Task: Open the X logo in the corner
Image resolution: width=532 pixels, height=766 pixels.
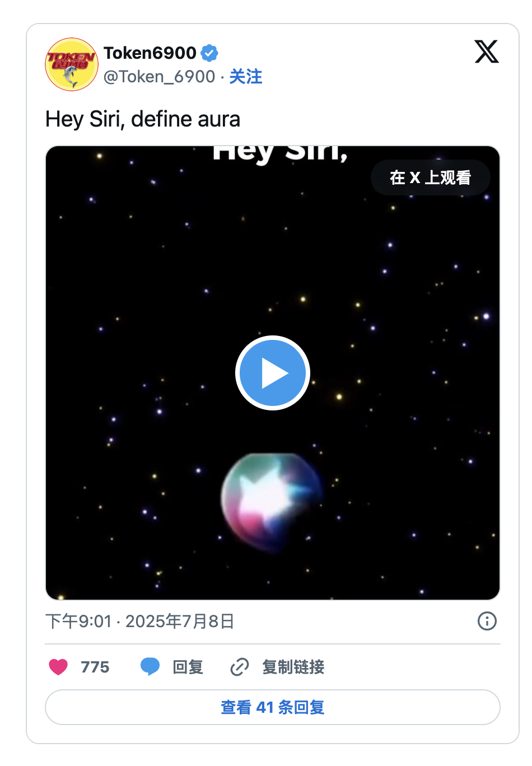Action: click(x=486, y=52)
